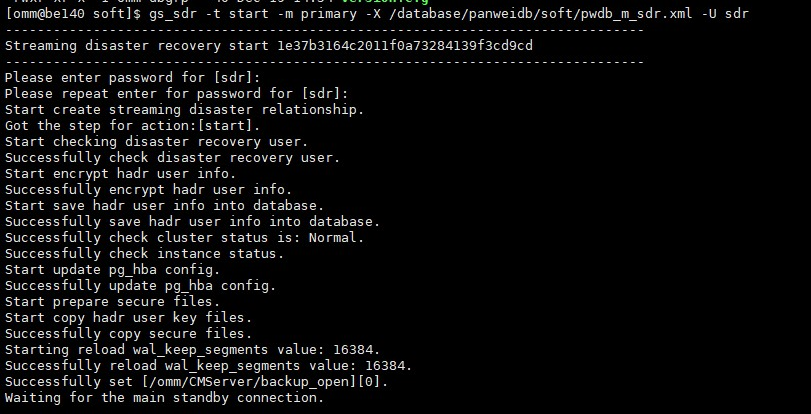Click the 'Please enter password for [sdr]:' line
The height and width of the screenshot is (414, 811).
[x=133, y=78]
